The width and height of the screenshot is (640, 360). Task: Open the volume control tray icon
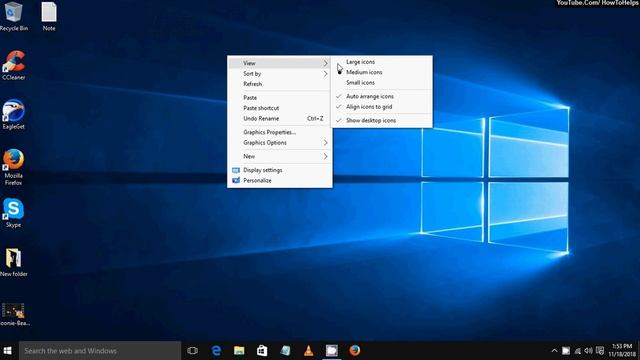tap(588, 351)
